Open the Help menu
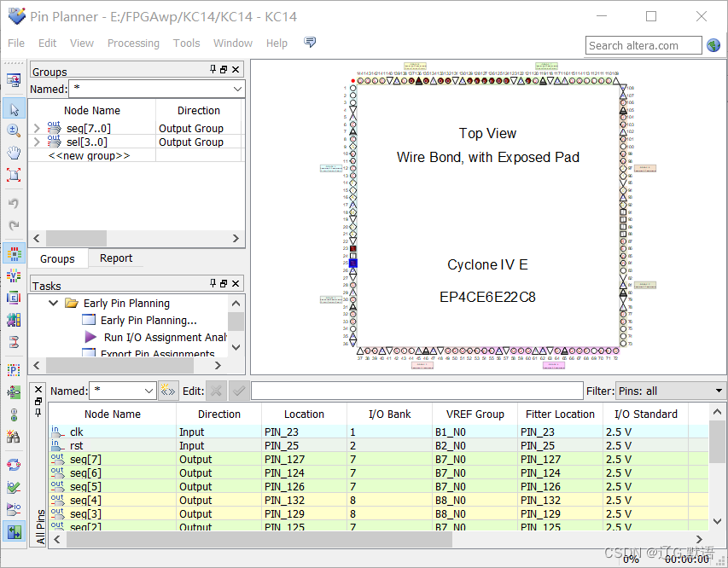The width and height of the screenshot is (728, 568). coord(277,43)
